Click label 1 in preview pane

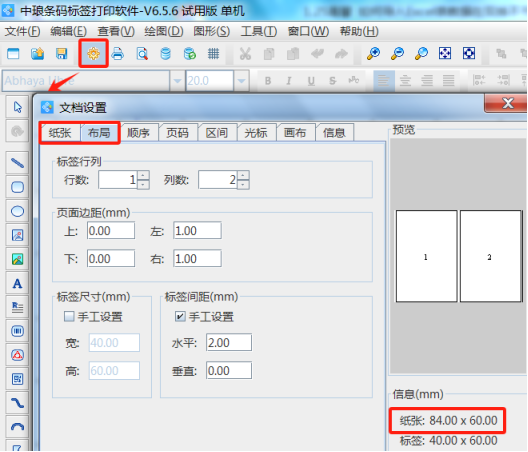tap(426, 256)
